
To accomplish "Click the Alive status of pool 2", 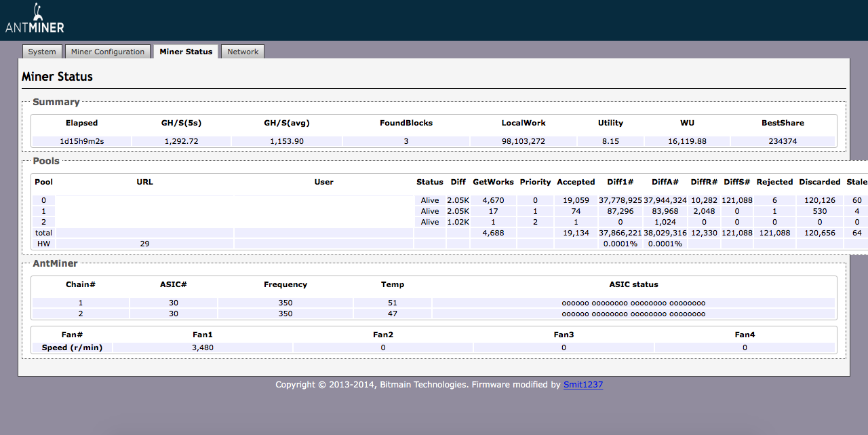I will 430,222.
